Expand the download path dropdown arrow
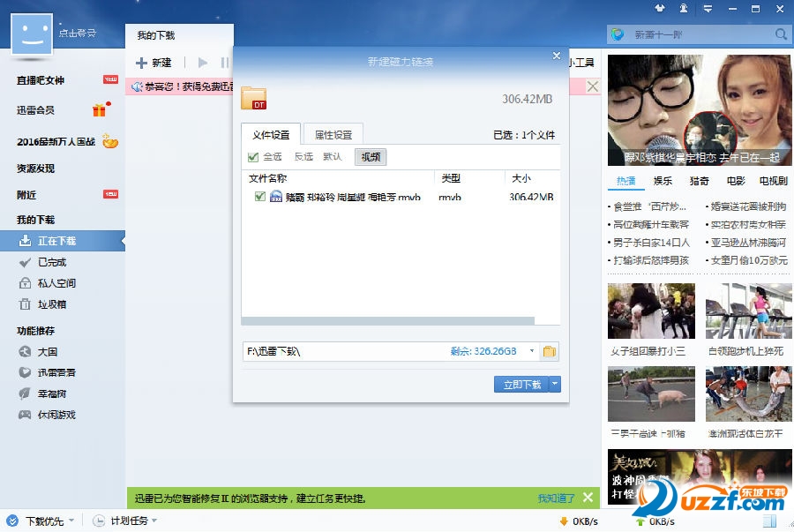 pos(532,350)
